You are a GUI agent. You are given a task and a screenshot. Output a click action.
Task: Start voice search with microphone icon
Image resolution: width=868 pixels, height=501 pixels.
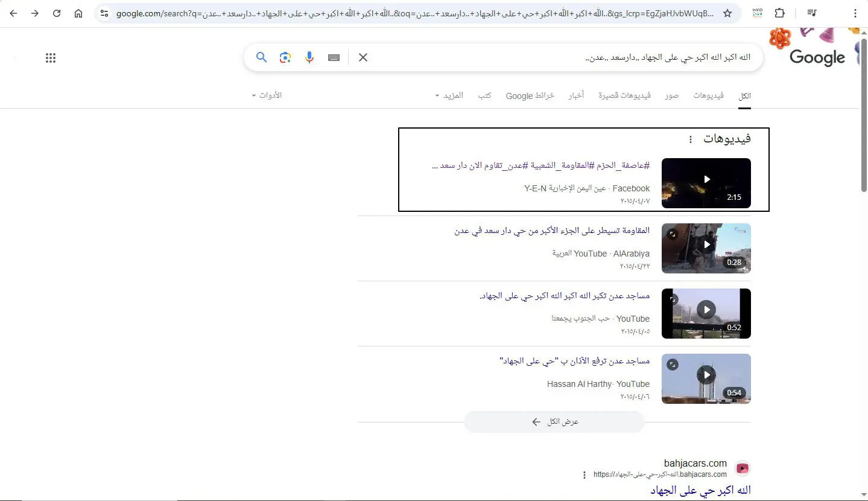coord(309,57)
